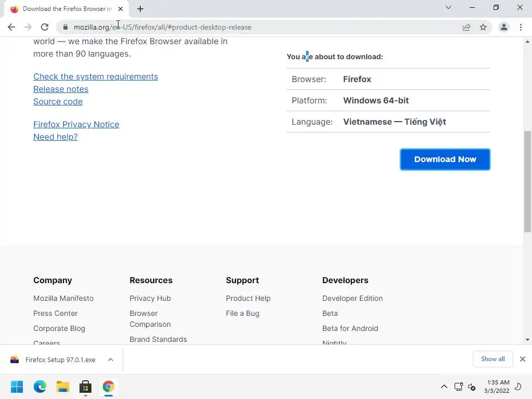Screen dimensions: 532x399
Task: Open Microsoft Store from the taskbar
Action: (86, 387)
